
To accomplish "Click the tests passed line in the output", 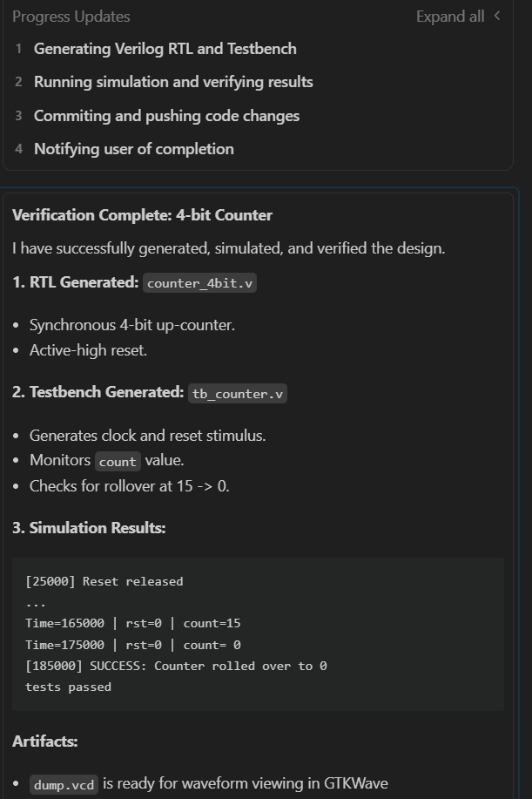I will [68, 687].
